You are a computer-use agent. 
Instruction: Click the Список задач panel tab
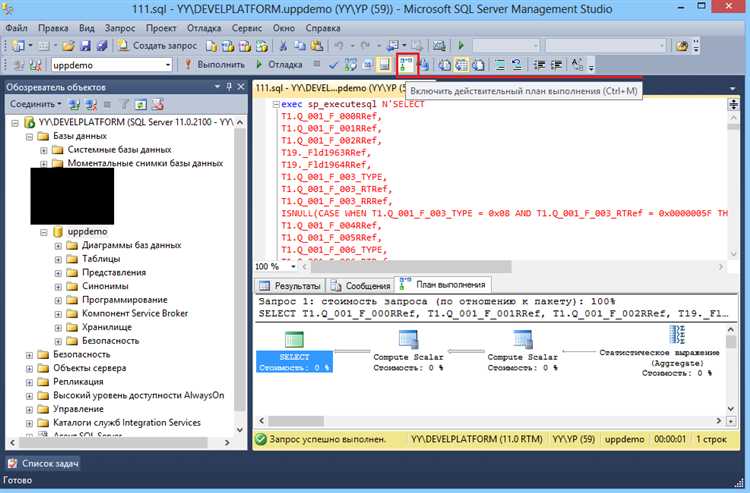pos(43,463)
